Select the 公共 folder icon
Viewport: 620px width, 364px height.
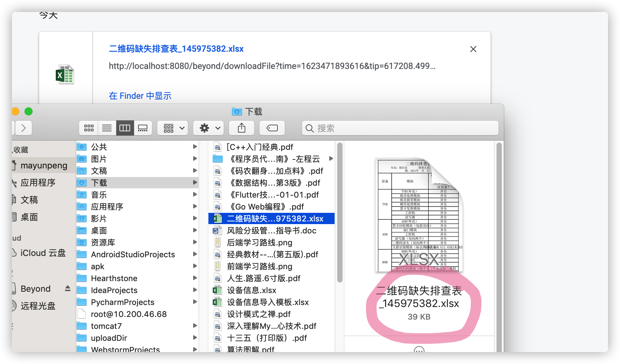[82, 147]
